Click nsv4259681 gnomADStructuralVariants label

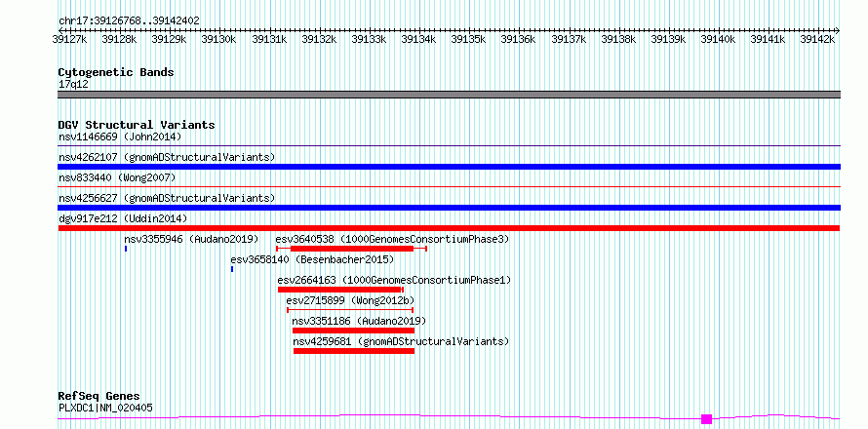pyautogui.click(x=401, y=341)
